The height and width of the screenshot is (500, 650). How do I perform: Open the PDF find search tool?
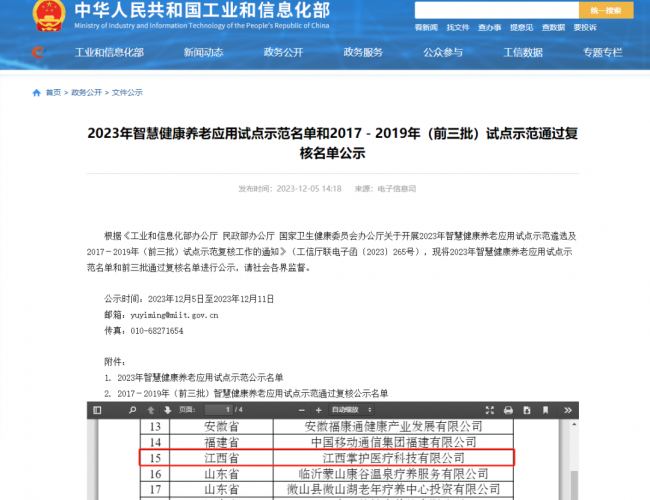(x=133, y=410)
